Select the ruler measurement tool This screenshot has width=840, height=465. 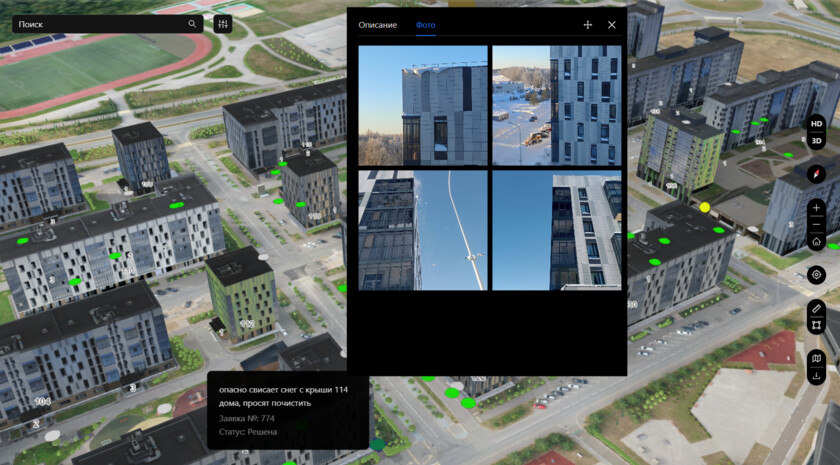click(x=817, y=308)
